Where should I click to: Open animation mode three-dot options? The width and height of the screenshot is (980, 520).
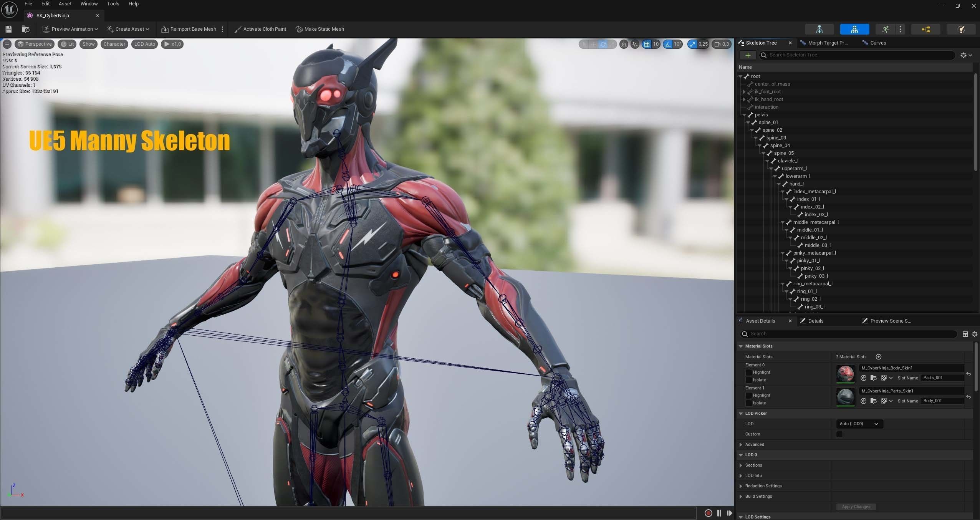(x=901, y=29)
